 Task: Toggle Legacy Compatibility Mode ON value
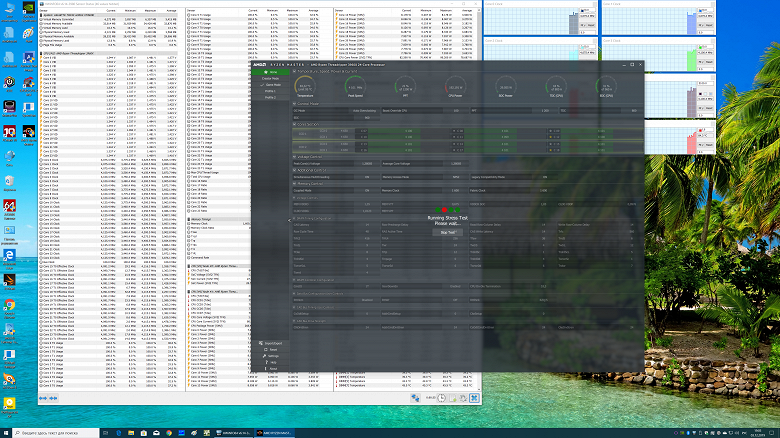coord(545,177)
